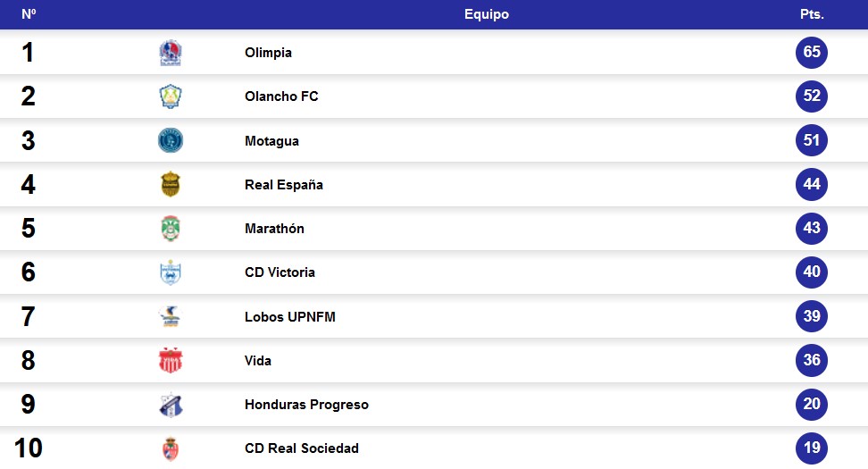This screenshot has height=469, width=868.
Task: Open the Vida red striped crest
Action: point(171,361)
